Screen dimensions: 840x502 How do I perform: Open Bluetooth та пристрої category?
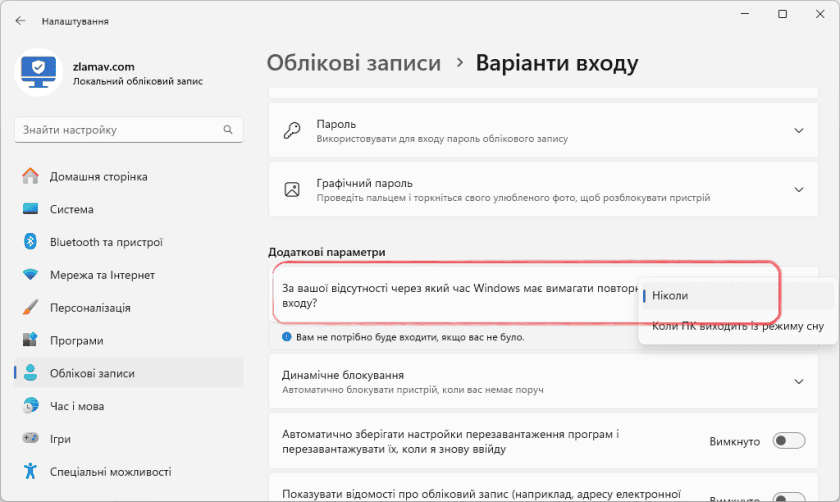[129, 242]
